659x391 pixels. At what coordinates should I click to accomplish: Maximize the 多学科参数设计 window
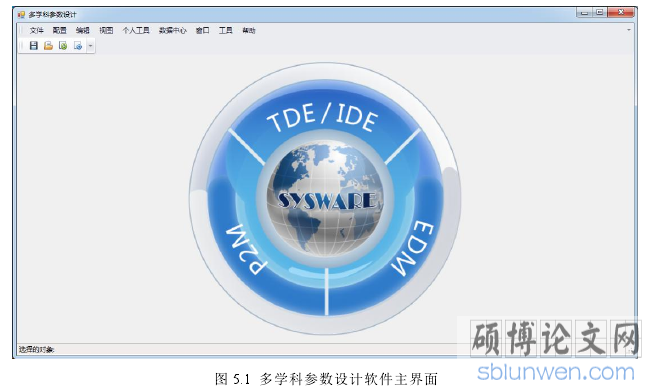point(600,13)
